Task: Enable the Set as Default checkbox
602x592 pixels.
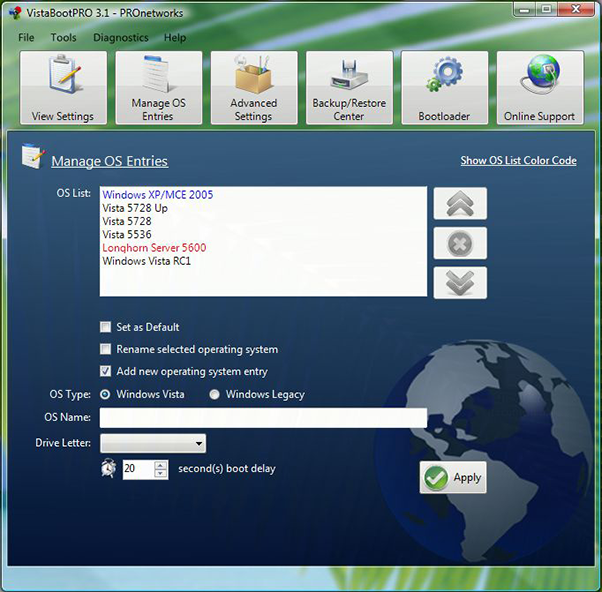Action: point(105,327)
